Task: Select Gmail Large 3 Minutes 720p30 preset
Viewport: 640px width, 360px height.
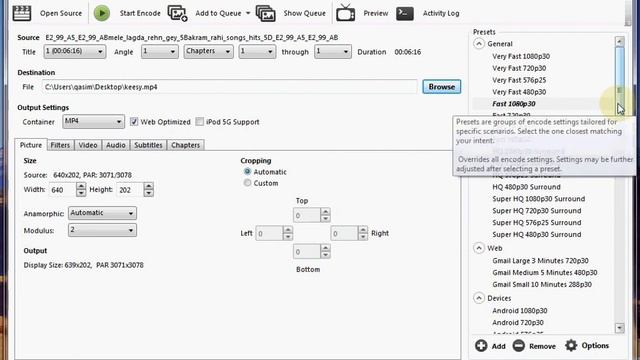Action: pyautogui.click(x=540, y=260)
